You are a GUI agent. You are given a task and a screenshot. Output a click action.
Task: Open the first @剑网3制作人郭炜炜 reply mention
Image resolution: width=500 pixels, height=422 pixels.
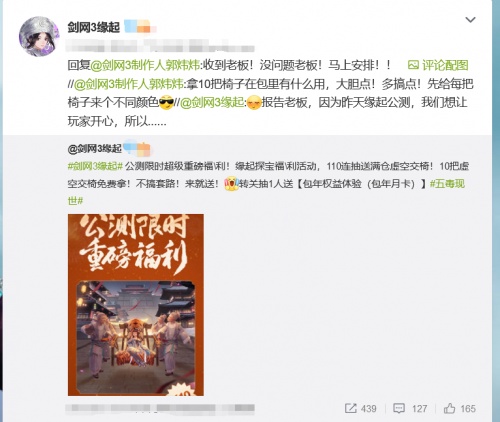145,65
